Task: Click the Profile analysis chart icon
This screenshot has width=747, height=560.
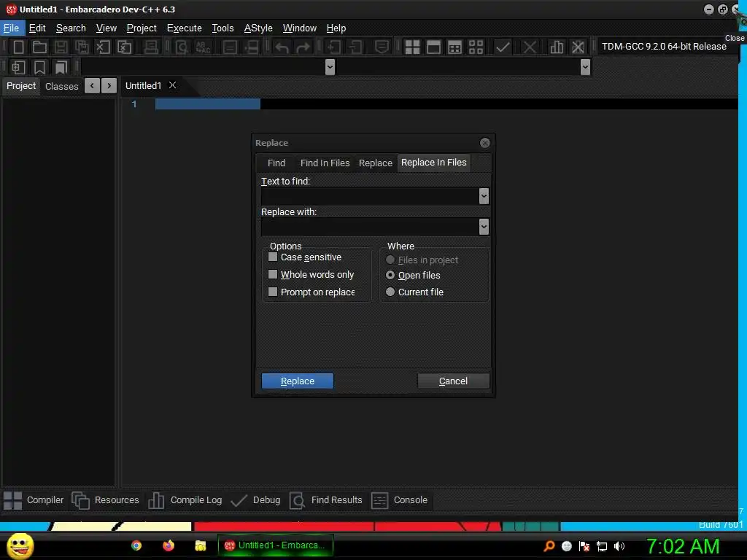Action: click(557, 47)
